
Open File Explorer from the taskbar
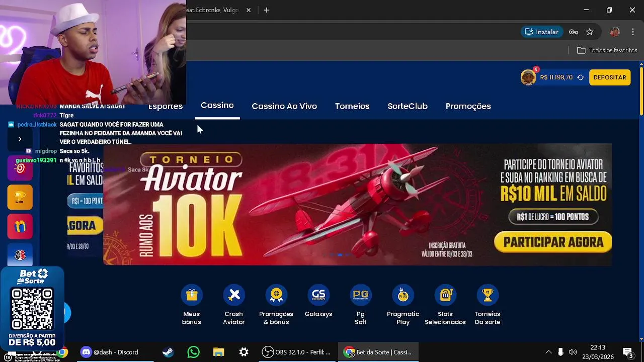(218, 352)
